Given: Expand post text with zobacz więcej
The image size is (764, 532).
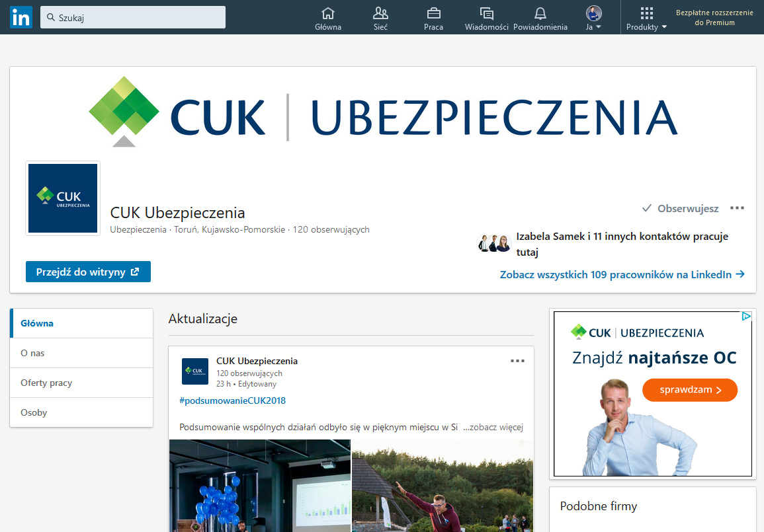Looking at the screenshot, I should pyautogui.click(x=493, y=428).
